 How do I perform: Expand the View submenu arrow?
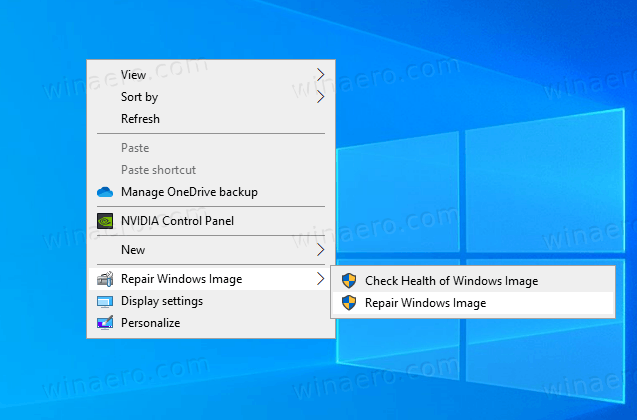[321, 75]
